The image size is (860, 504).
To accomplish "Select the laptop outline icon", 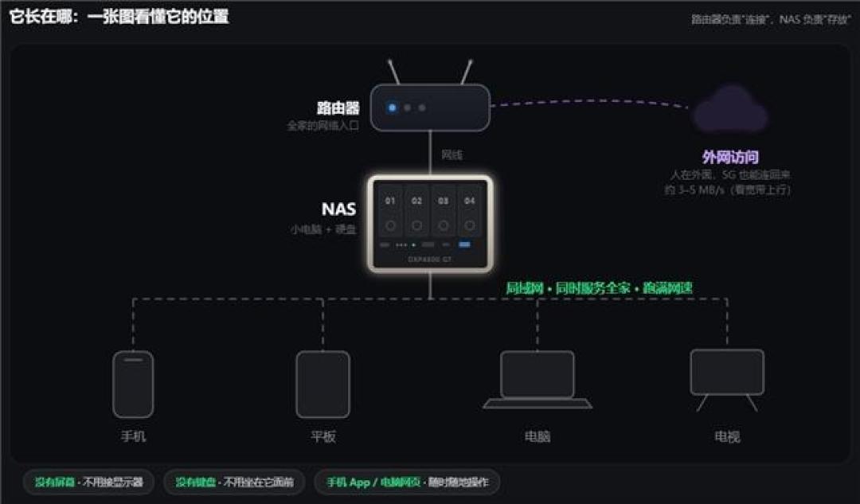I will pyautogui.click(x=537, y=380).
